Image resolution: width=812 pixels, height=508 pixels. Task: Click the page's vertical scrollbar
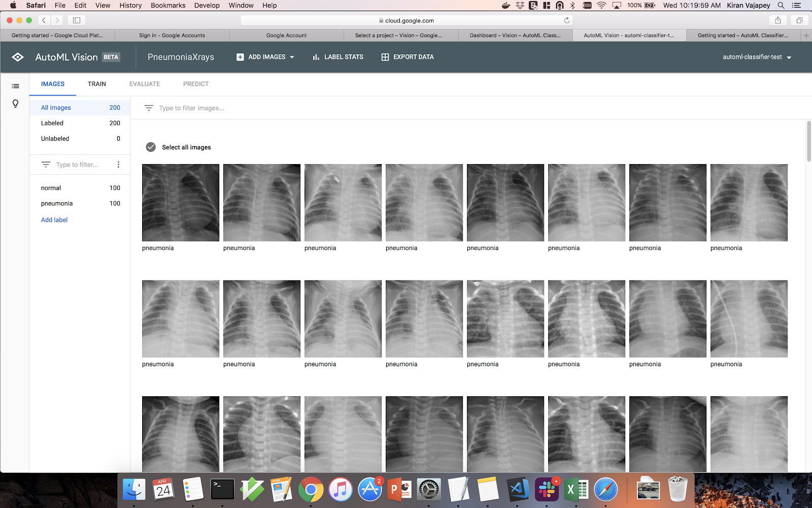click(809, 142)
